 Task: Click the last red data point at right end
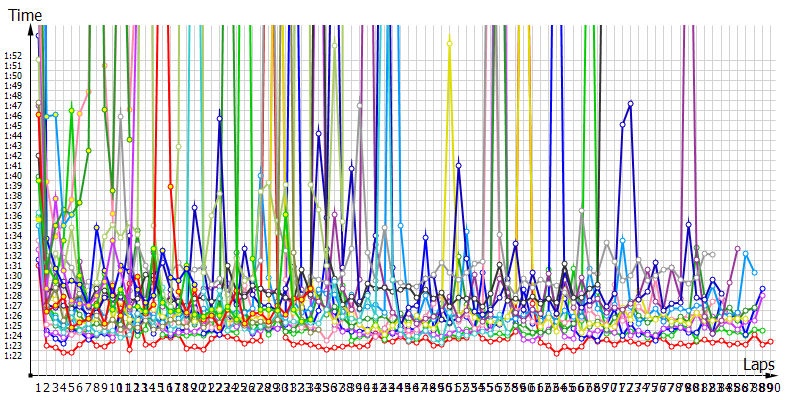[771, 342]
